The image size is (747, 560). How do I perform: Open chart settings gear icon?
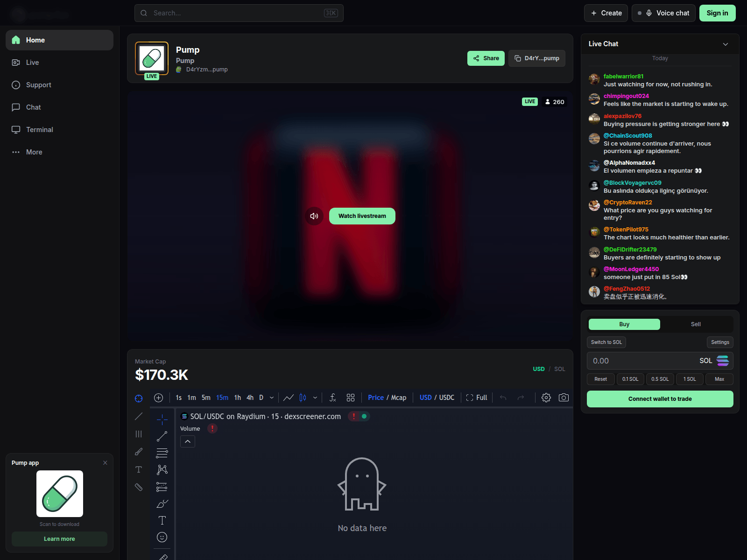point(546,398)
